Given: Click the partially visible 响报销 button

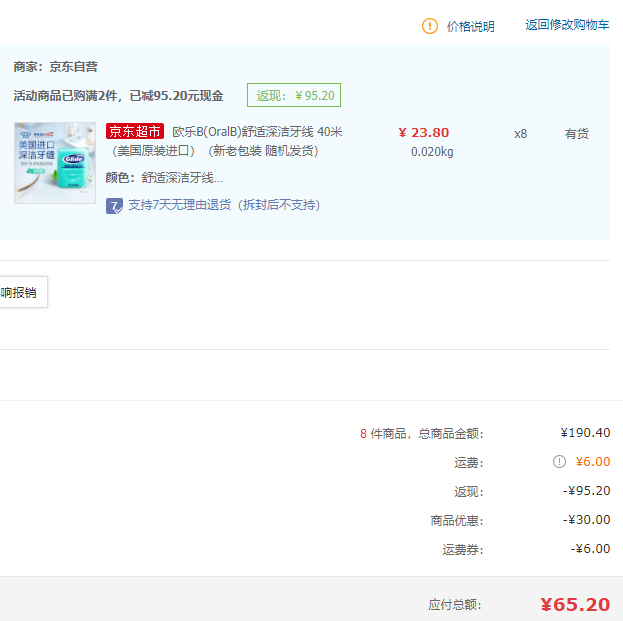Looking at the screenshot, I should (x=23, y=292).
